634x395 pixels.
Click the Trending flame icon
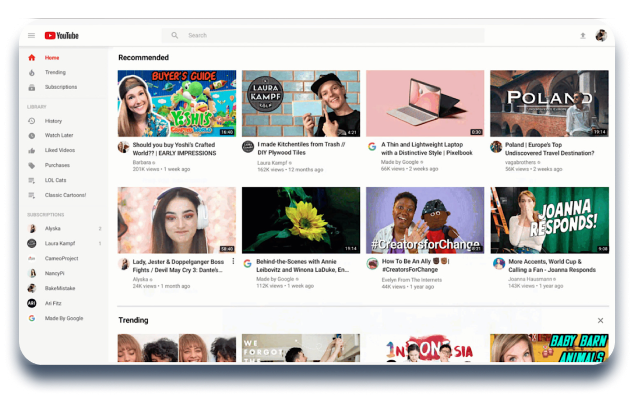pyautogui.click(x=32, y=72)
